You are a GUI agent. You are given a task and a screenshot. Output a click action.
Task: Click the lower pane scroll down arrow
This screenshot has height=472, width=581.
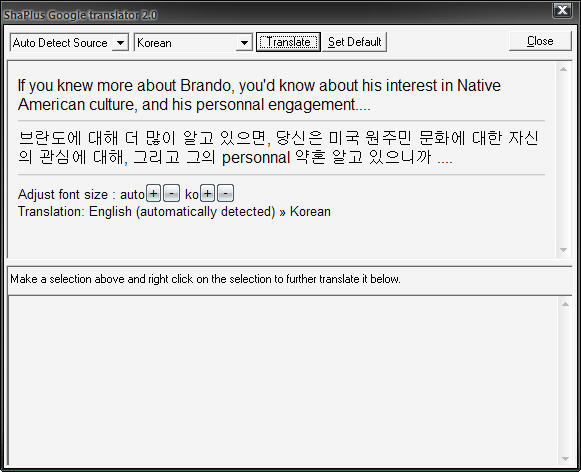point(565,459)
